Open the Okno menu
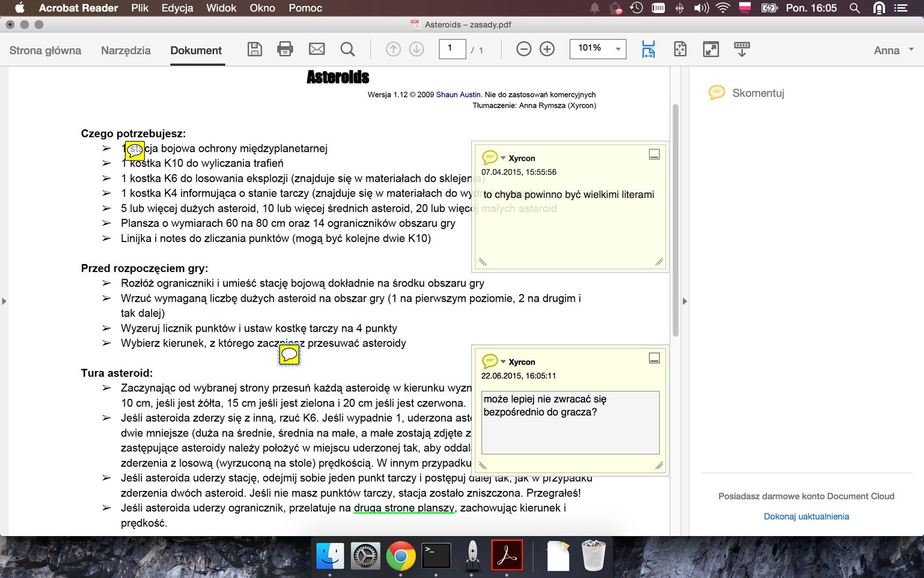 tap(262, 8)
